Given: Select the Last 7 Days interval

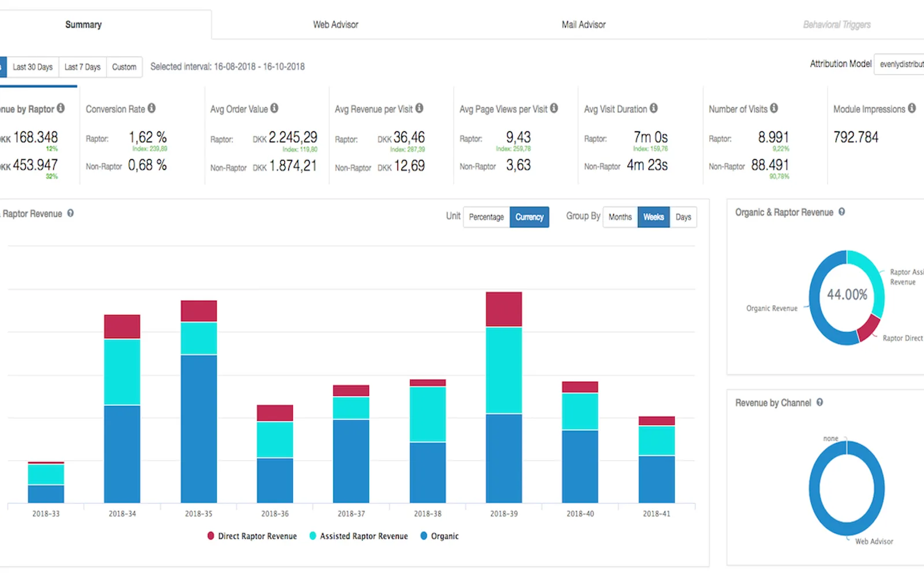Looking at the screenshot, I should click(83, 67).
